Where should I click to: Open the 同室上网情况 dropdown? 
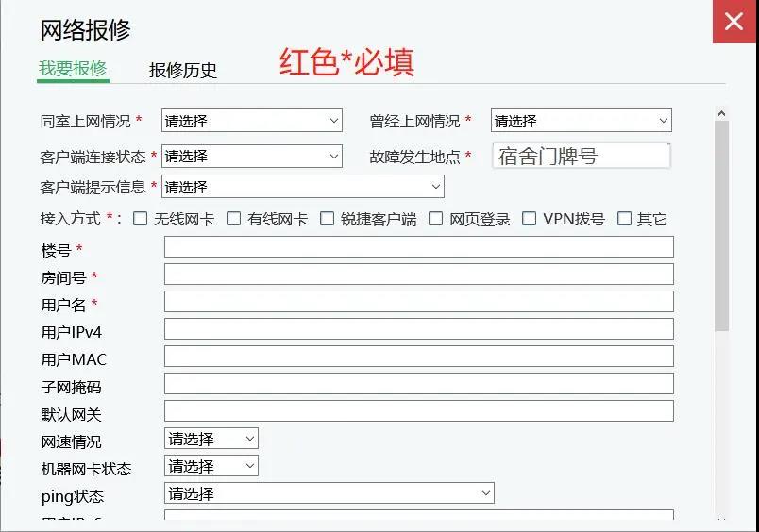251,121
